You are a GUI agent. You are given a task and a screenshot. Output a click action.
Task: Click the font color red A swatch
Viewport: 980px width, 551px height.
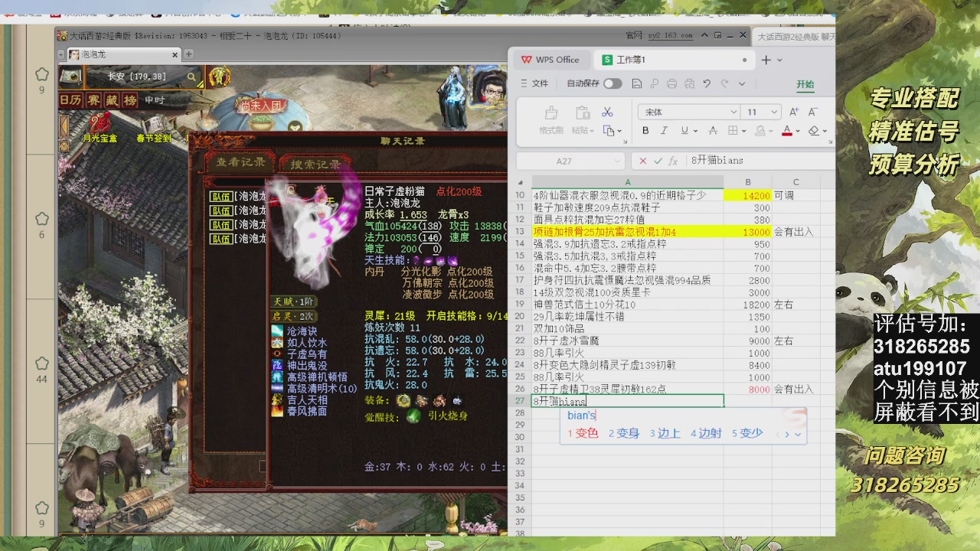786,131
